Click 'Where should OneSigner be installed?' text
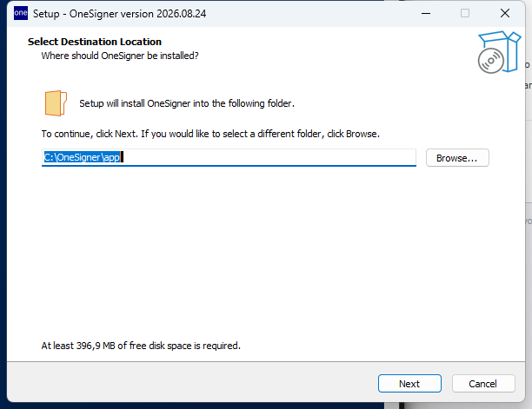532x409 pixels. (120, 56)
